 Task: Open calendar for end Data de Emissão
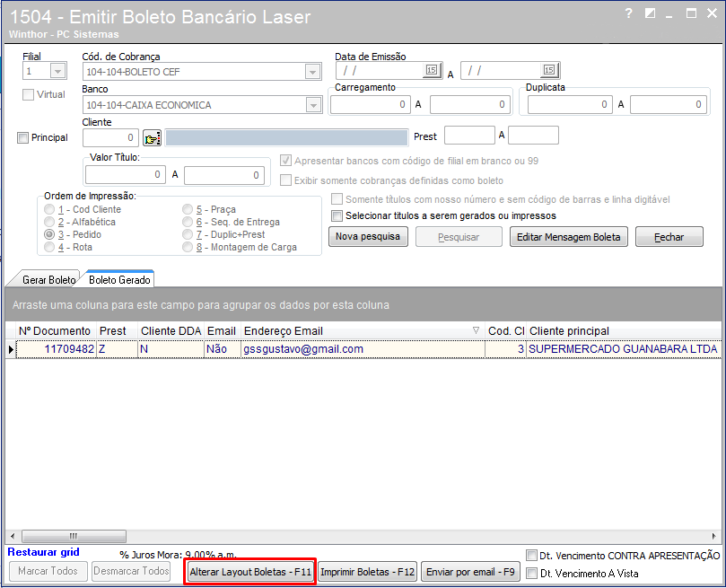pyautogui.click(x=549, y=70)
